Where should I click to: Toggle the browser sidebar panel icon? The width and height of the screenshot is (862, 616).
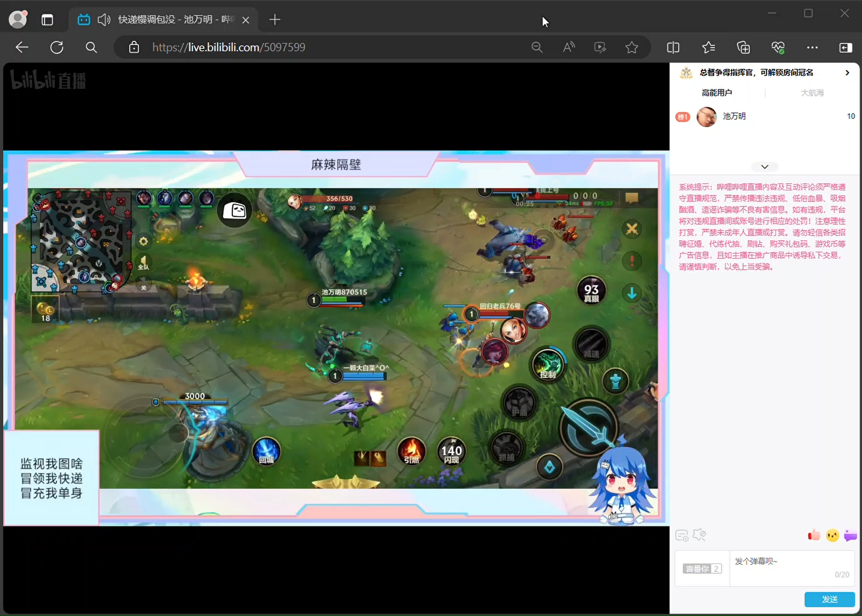click(846, 47)
